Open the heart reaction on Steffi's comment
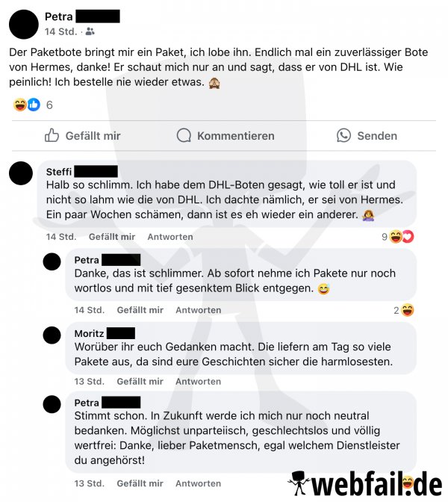Image resolution: width=448 pixels, height=502 pixels. point(408,237)
